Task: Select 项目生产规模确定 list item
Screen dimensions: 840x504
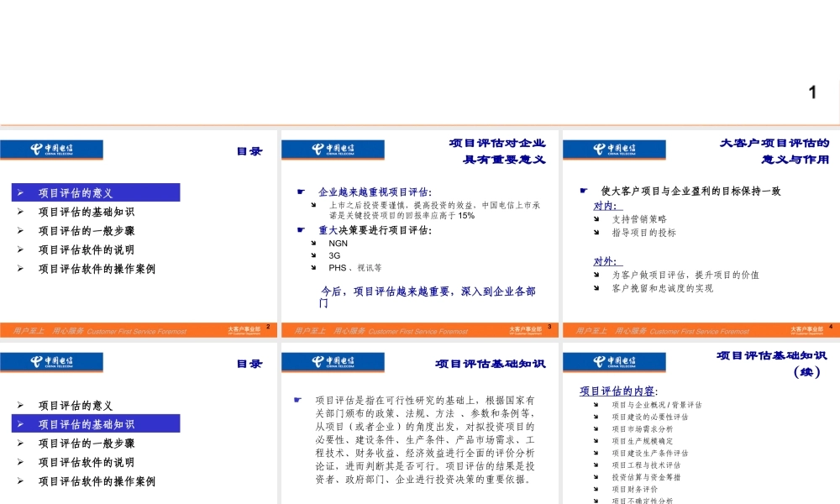Action: click(643, 441)
